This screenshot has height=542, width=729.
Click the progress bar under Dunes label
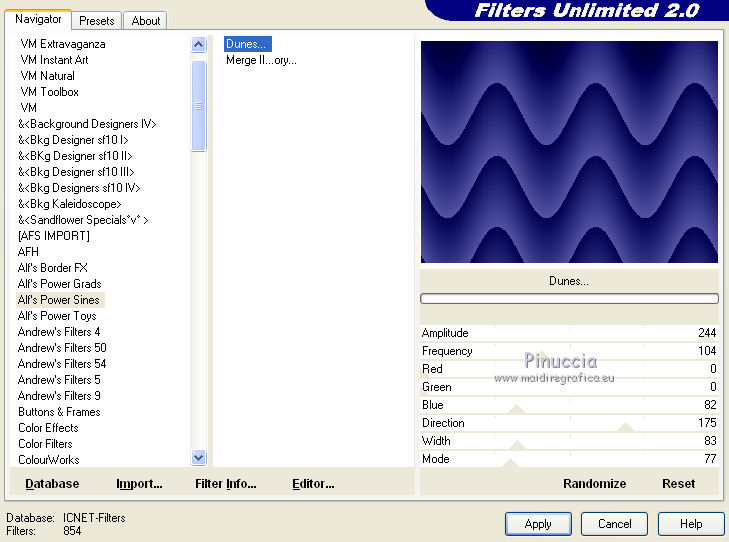click(569, 299)
